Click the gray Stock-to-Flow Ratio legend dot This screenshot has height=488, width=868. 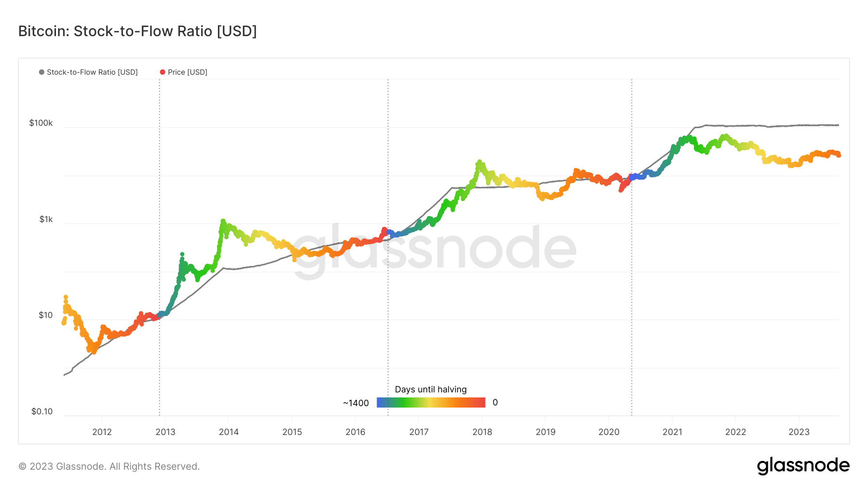[x=41, y=72]
